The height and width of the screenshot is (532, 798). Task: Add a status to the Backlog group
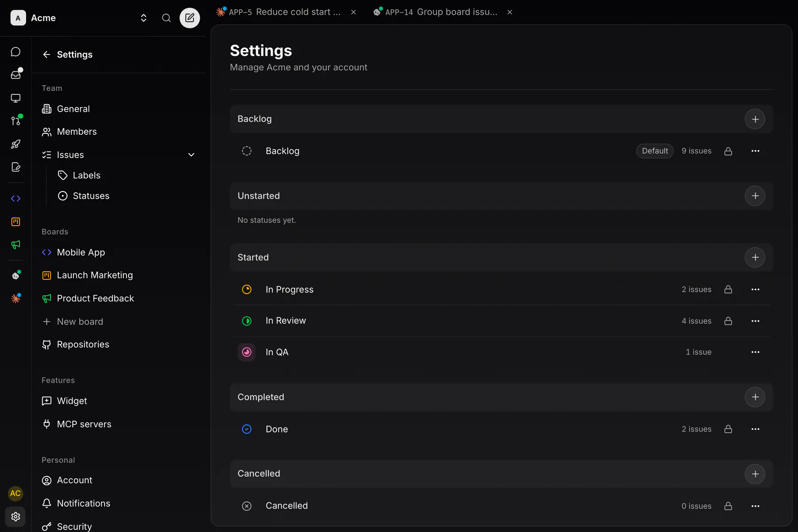tap(755, 119)
